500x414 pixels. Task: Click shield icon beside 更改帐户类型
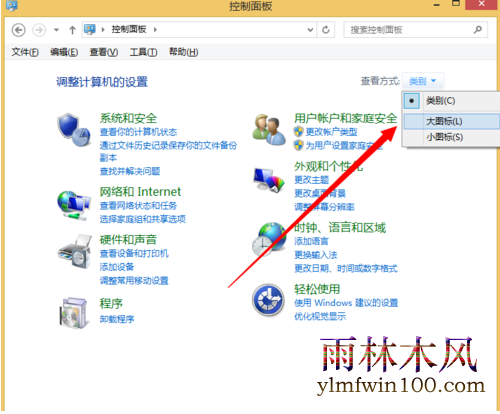(x=299, y=132)
